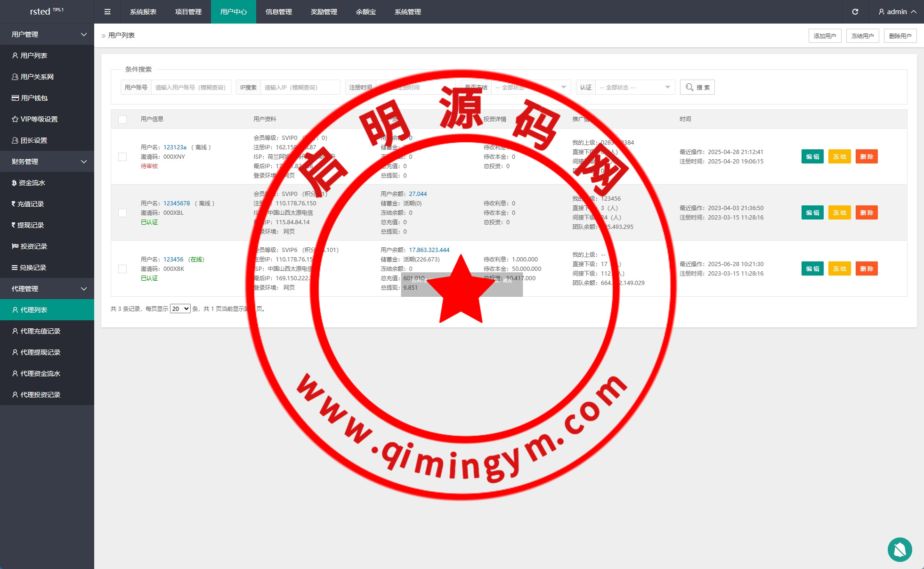
Task: Click the magnifier search button
Action: (x=697, y=87)
